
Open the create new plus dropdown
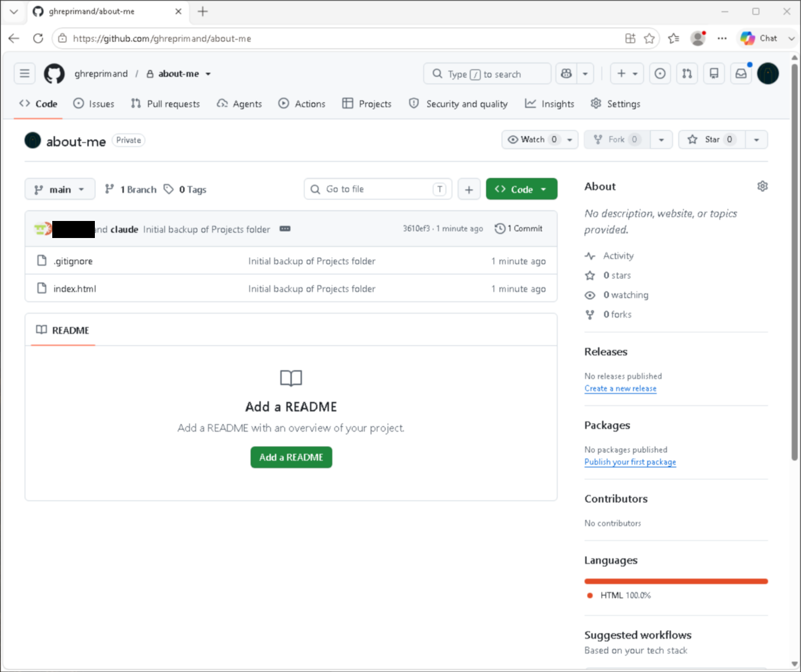(627, 73)
